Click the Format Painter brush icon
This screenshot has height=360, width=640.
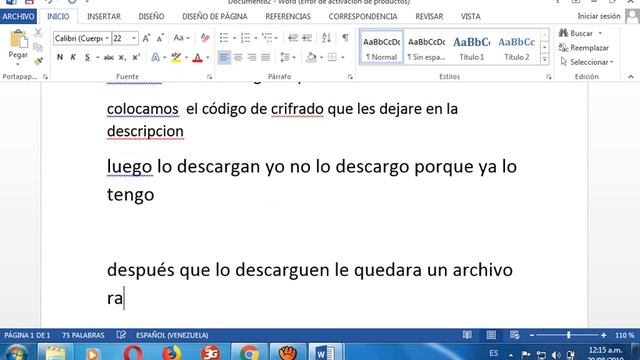(38, 61)
